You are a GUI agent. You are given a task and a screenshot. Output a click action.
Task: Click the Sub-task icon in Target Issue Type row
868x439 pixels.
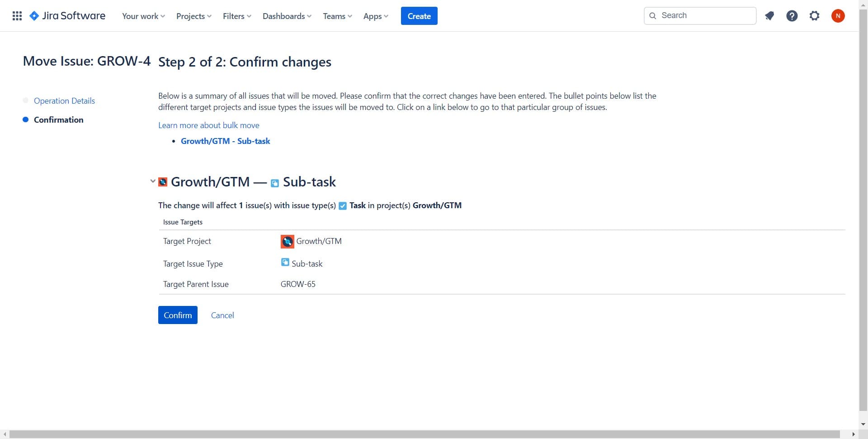click(x=285, y=262)
